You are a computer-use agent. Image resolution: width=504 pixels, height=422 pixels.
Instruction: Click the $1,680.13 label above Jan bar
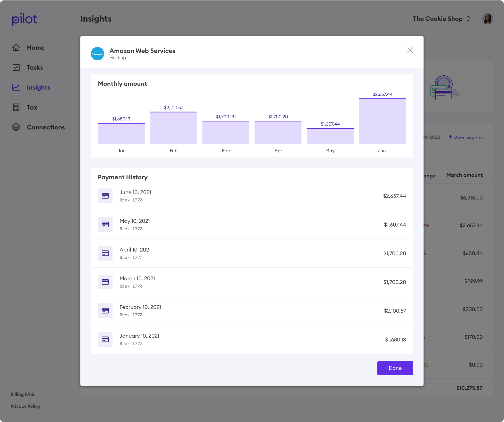[121, 119]
